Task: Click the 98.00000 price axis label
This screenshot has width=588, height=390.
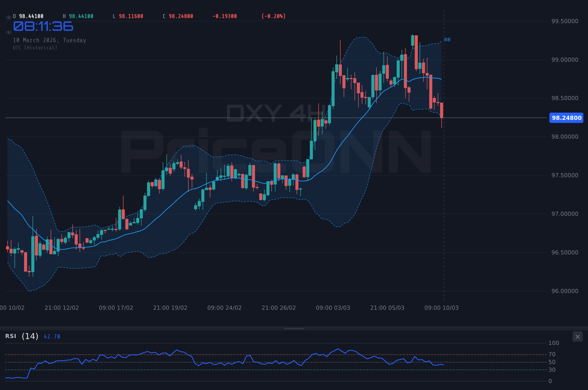Action: coord(565,137)
